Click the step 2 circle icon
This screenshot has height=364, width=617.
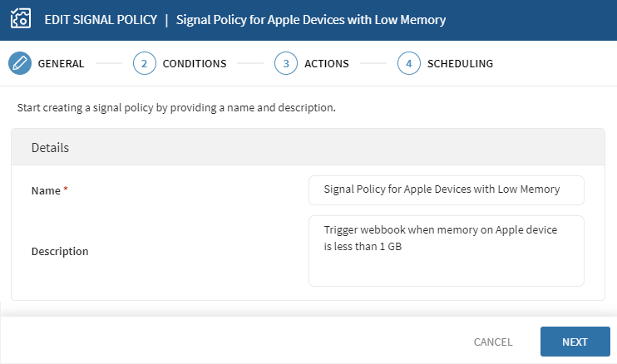[144, 63]
